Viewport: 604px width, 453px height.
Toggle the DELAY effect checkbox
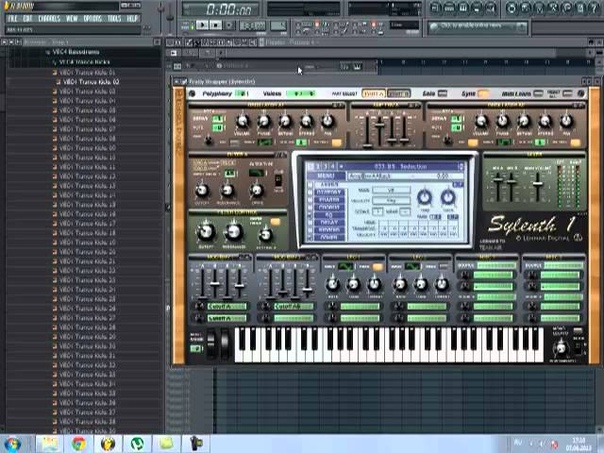click(x=310, y=223)
